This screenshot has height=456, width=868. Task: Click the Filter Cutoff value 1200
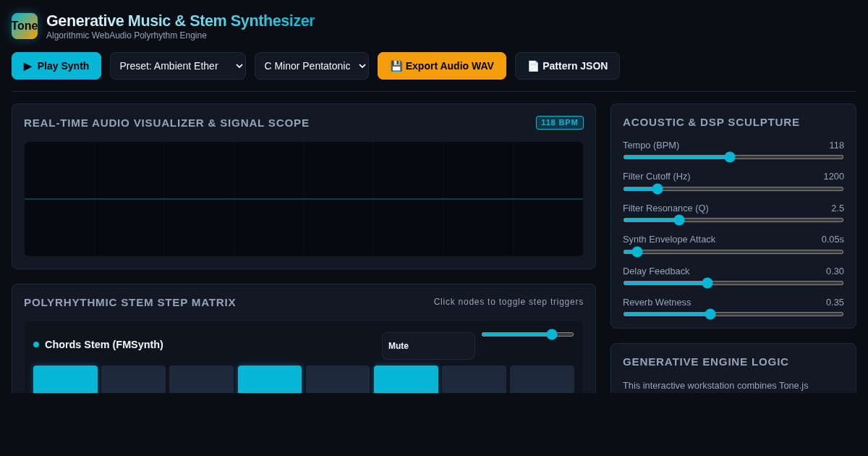click(833, 176)
